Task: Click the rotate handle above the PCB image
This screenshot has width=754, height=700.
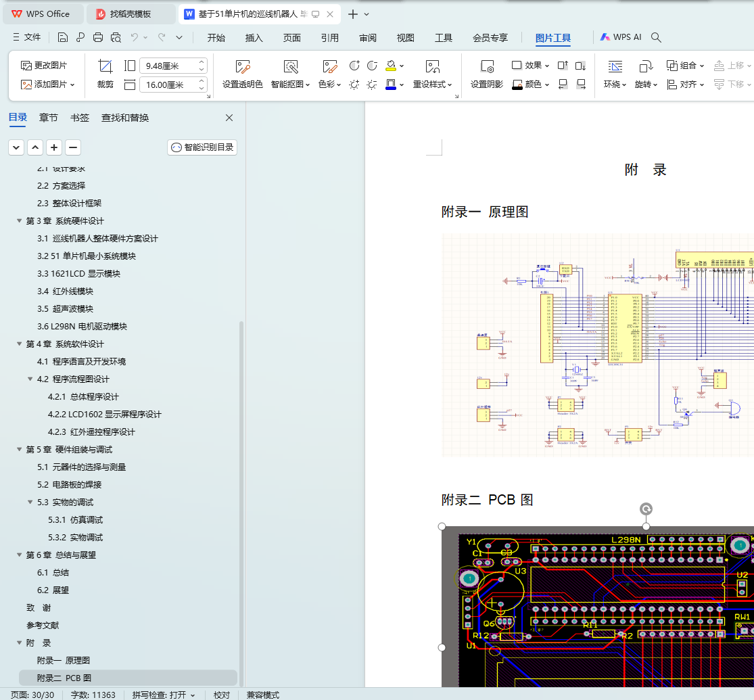Action: coord(646,509)
